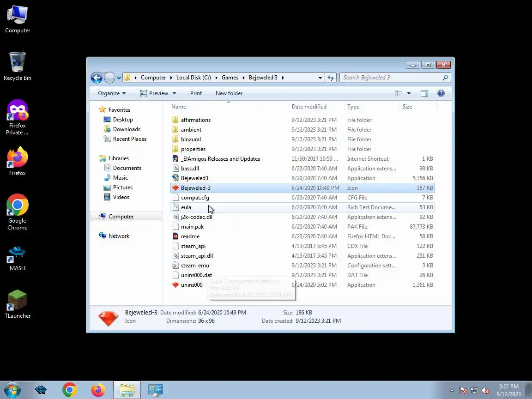Click the Change your view icon
Viewport: 532px width, 399px height.
(399, 93)
